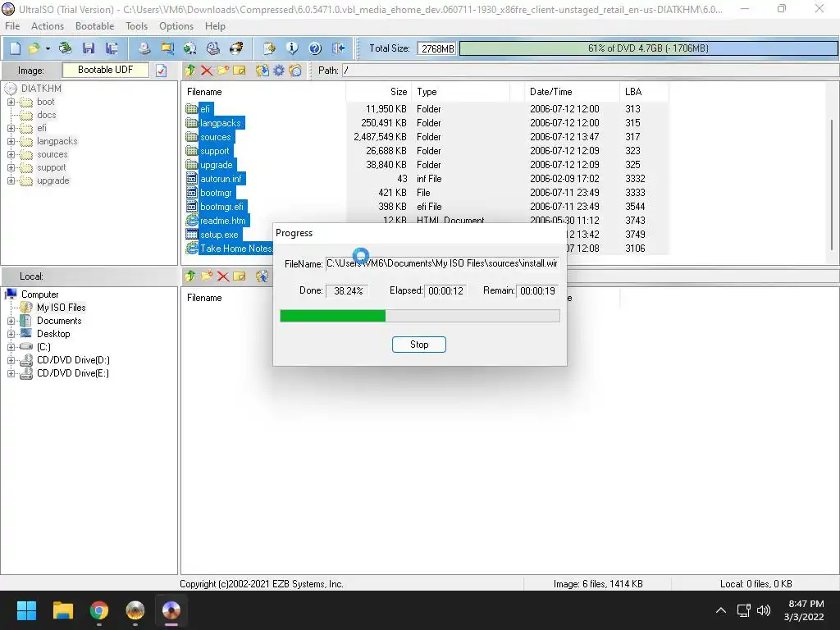
Task: Open the Help menu
Action: (215, 26)
